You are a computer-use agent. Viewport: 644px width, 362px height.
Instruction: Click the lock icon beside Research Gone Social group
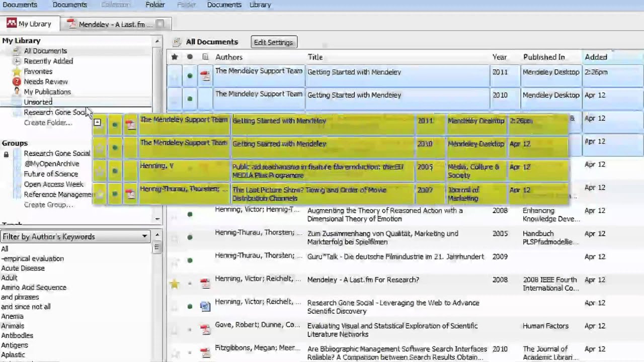click(6, 154)
